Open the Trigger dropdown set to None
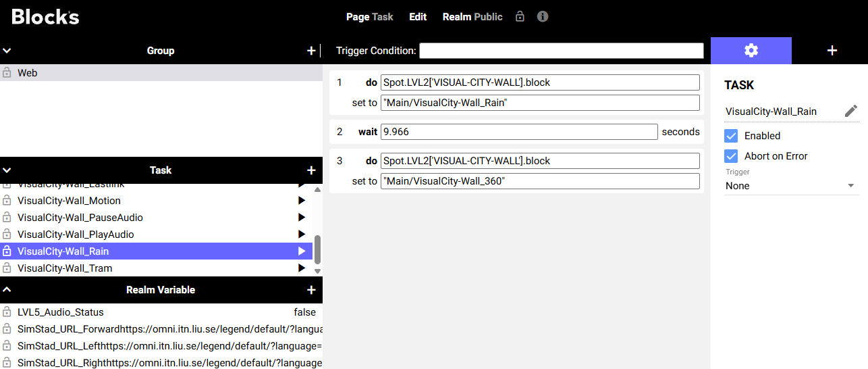This screenshot has height=369, width=868. (x=791, y=186)
